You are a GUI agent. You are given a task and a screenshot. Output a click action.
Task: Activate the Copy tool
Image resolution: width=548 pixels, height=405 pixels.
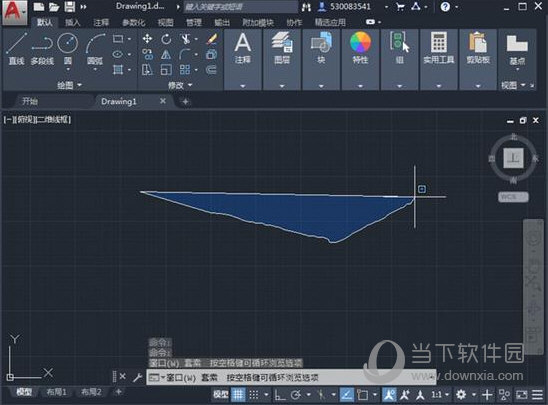click(147, 54)
